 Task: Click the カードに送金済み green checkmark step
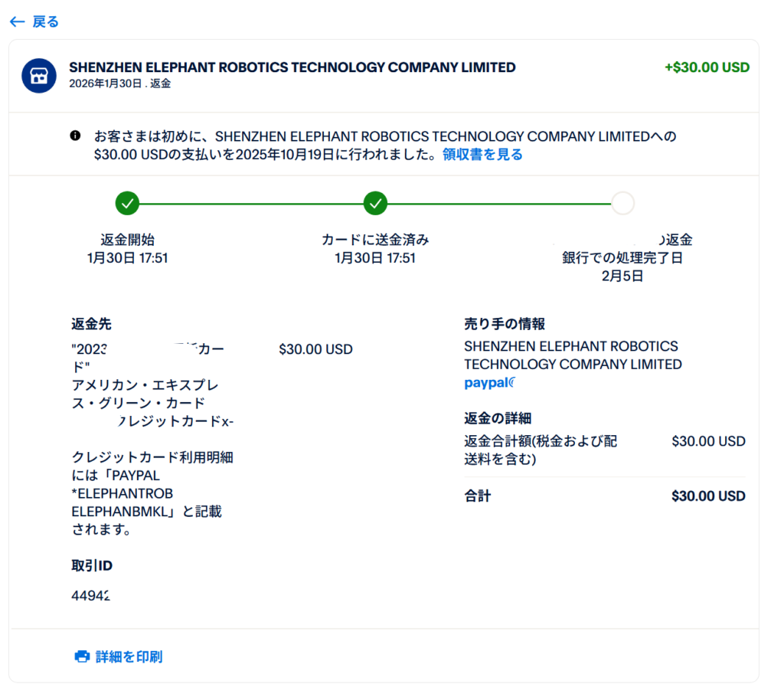point(375,203)
